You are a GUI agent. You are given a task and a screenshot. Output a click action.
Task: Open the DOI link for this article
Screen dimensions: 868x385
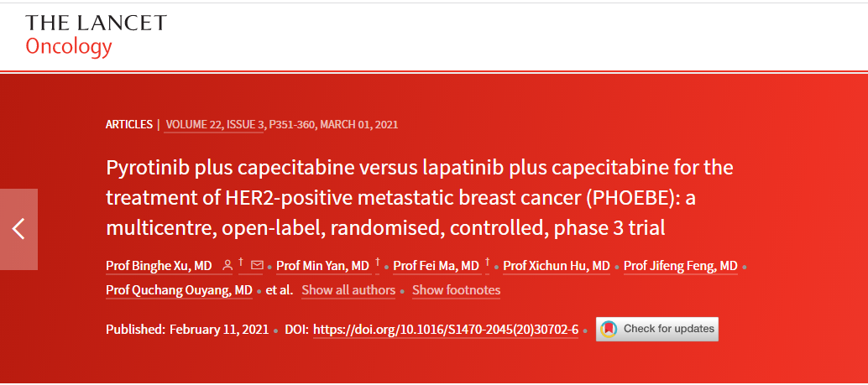(446, 330)
